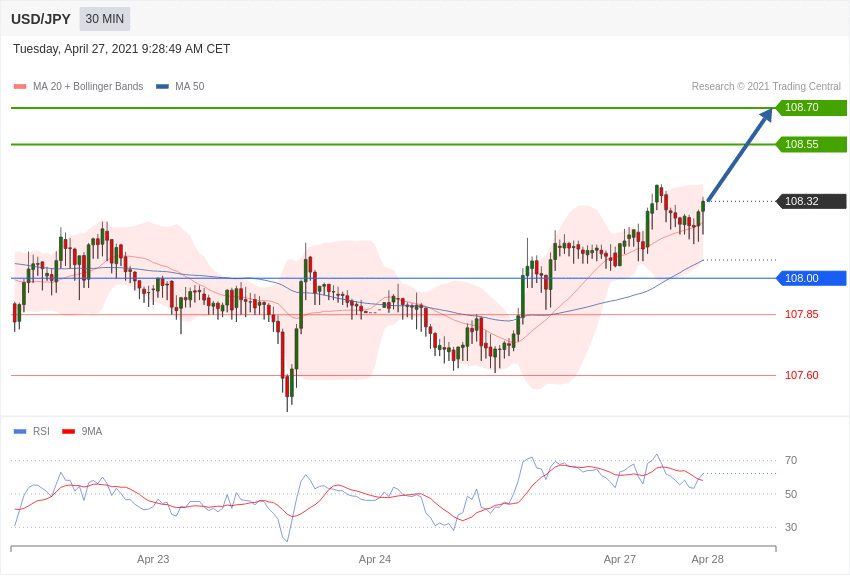Click the 107.85 support level label

tap(802, 314)
